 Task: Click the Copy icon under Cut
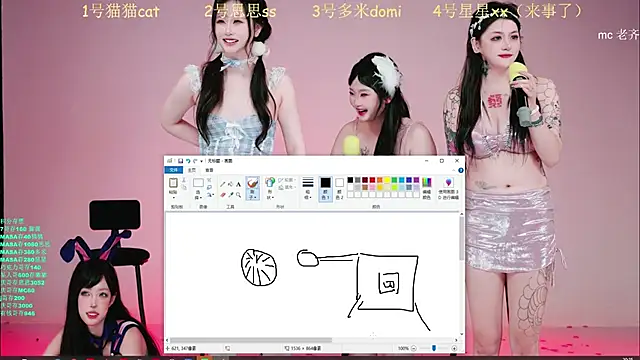coord(184,187)
